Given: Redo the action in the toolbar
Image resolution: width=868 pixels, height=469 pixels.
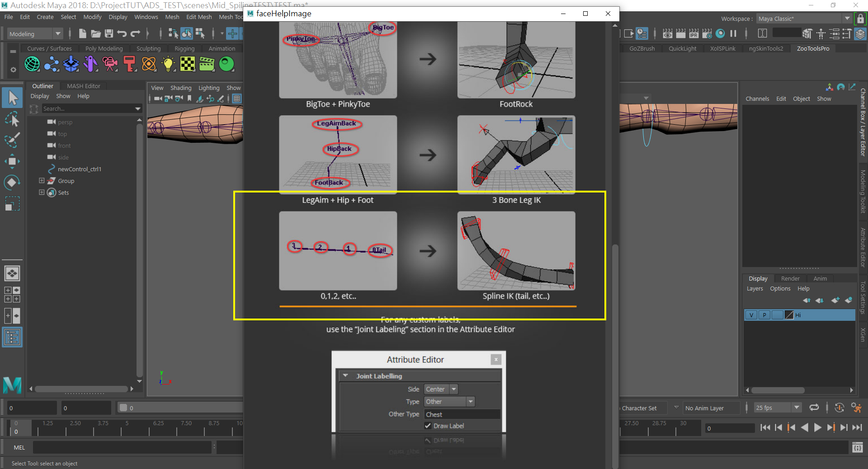Looking at the screenshot, I should [x=135, y=33].
